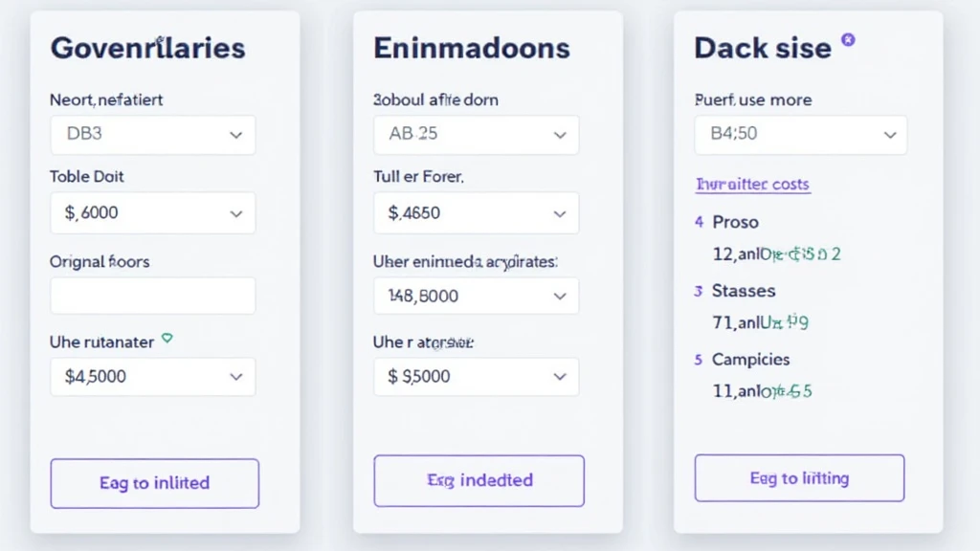Click the Eag indedted button
The width and height of the screenshot is (980, 551).
tap(479, 480)
